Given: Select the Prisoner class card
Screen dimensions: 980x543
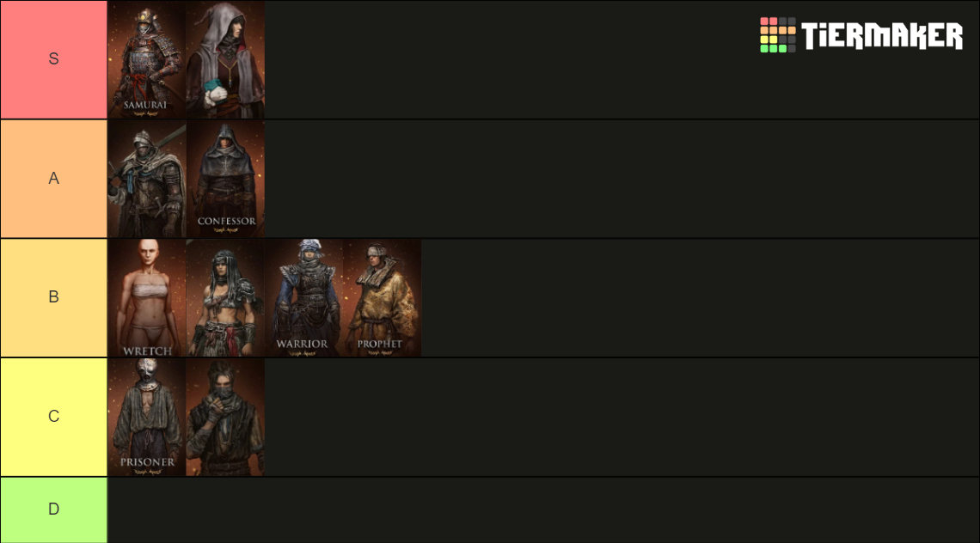Looking at the screenshot, I should point(147,418).
